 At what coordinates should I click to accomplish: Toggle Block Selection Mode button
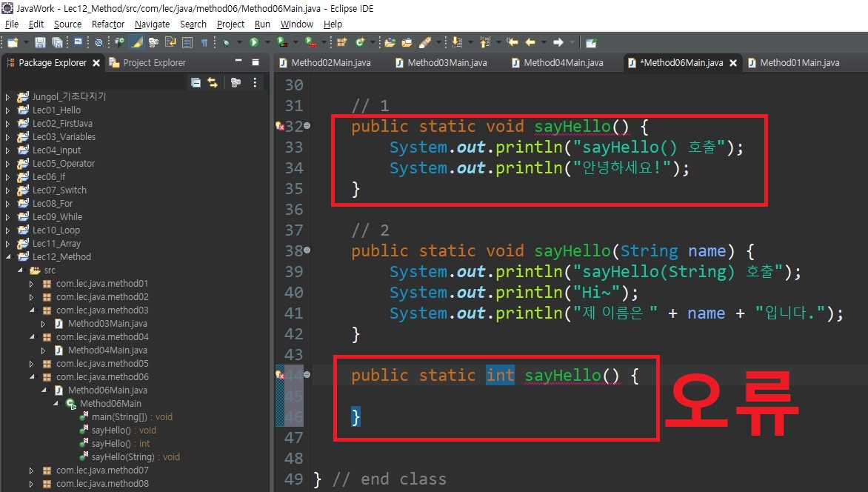pos(187,43)
